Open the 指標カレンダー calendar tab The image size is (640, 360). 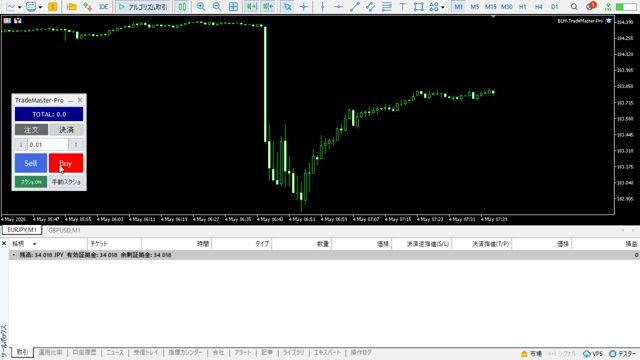[x=185, y=352]
